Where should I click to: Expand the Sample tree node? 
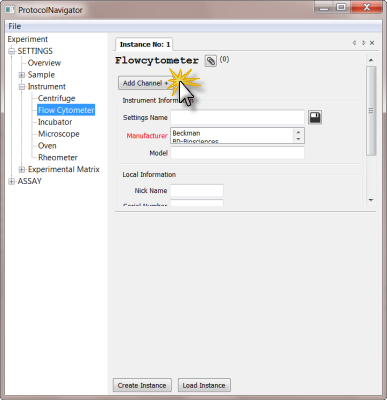pyautogui.click(x=22, y=75)
